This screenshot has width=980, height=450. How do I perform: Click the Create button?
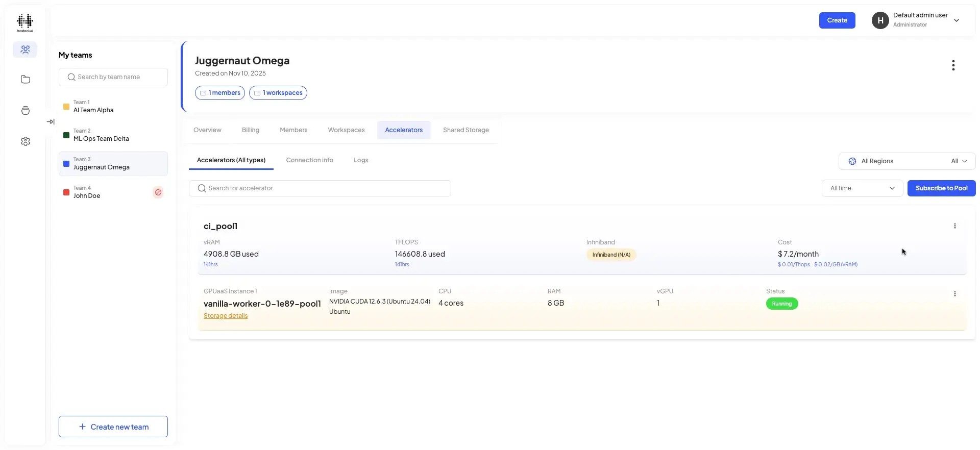pyautogui.click(x=837, y=20)
